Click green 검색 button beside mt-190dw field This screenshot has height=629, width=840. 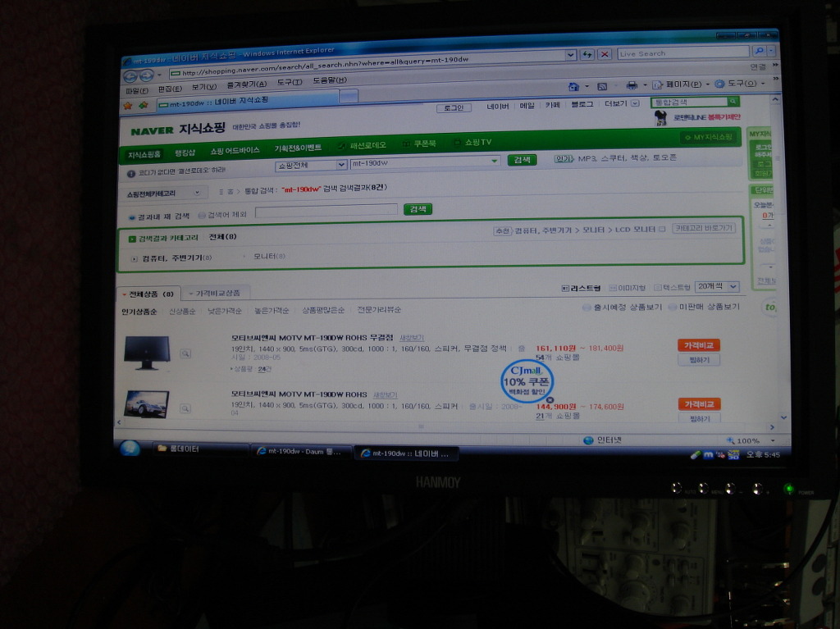tap(522, 160)
